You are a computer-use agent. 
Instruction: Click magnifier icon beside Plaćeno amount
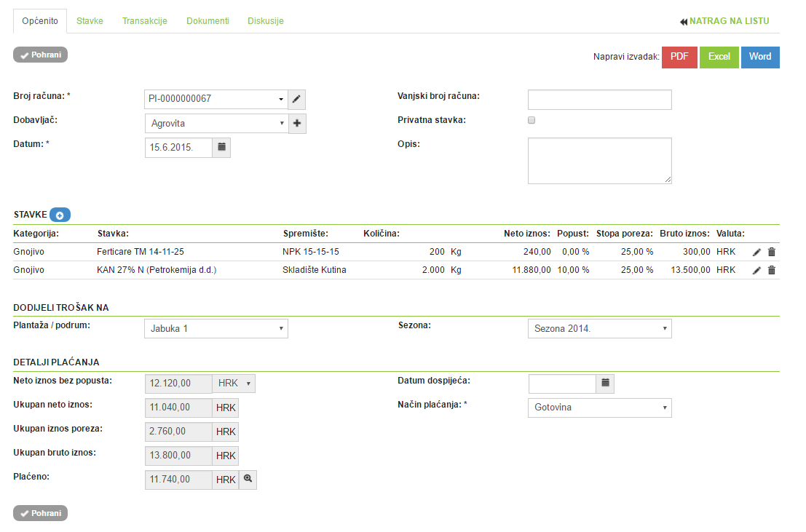pos(248,480)
